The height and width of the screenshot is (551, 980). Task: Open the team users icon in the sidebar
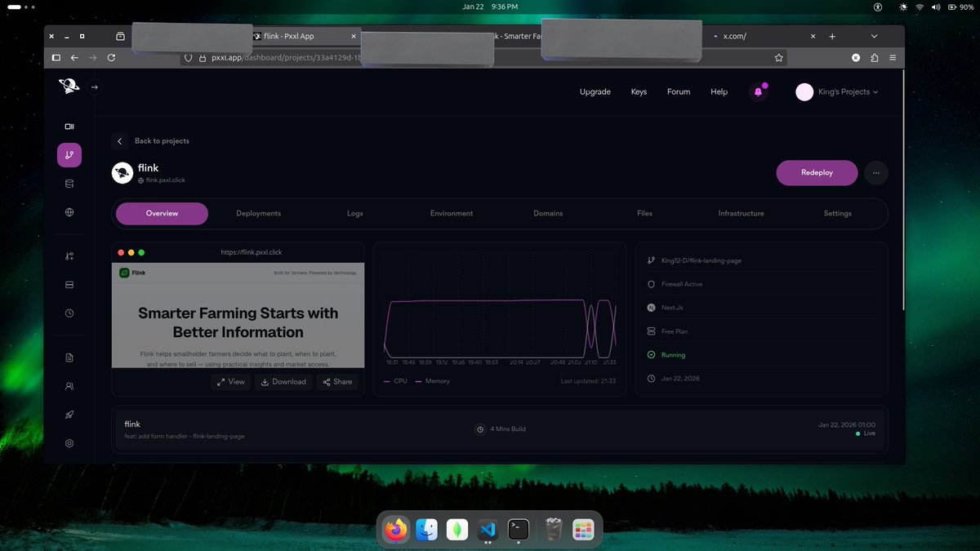click(69, 386)
